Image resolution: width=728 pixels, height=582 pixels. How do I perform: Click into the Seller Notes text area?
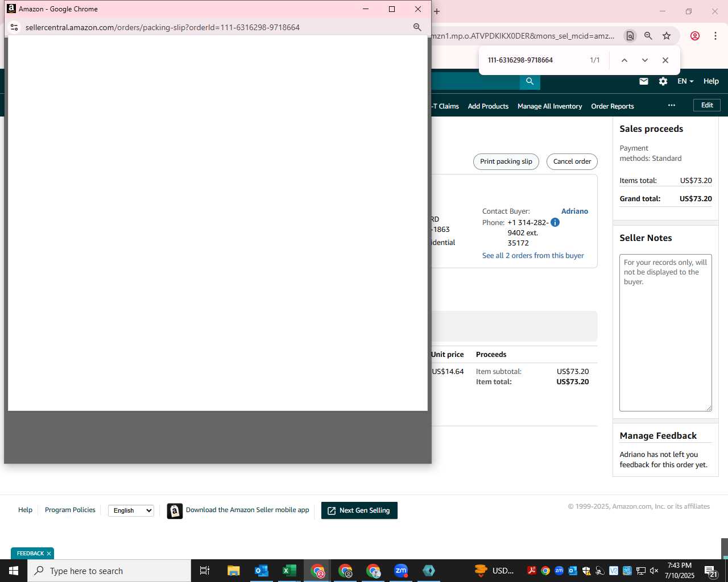coord(665,332)
